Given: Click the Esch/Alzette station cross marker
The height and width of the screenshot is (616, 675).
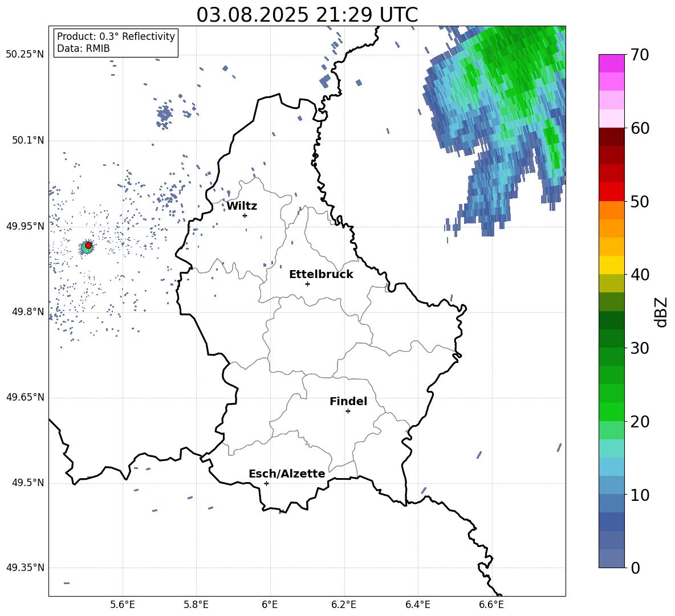Looking at the screenshot, I should click(266, 483).
